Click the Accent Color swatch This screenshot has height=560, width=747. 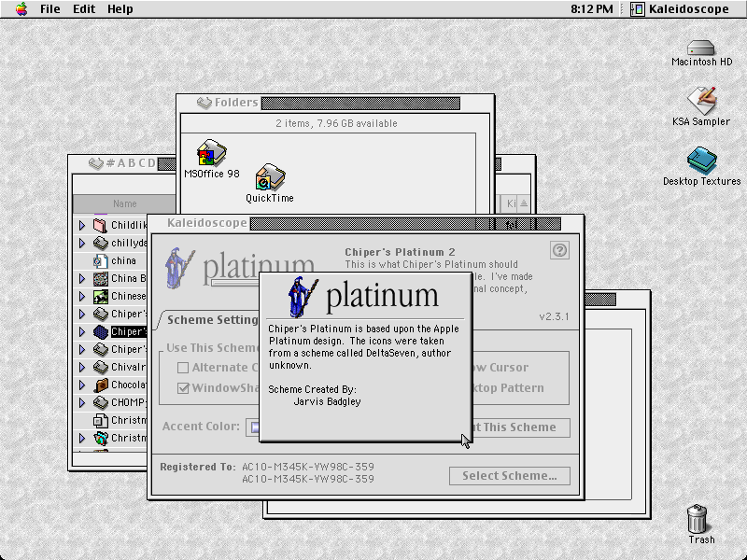(x=253, y=427)
